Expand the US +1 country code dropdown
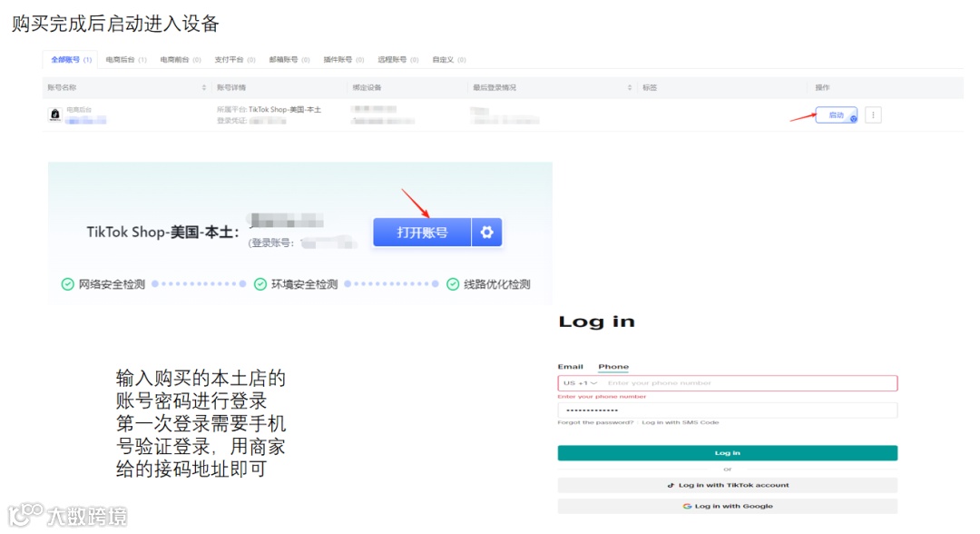Image resolution: width=980 pixels, height=534 pixels. tap(580, 383)
